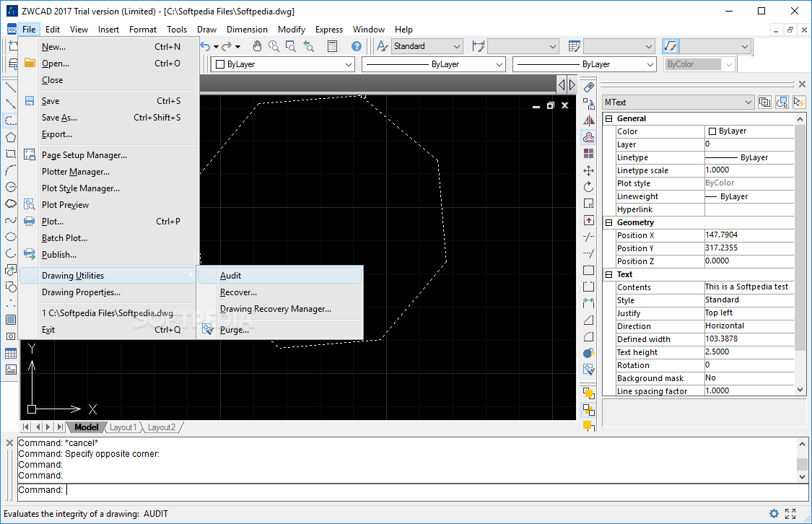Image resolution: width=812 pixels, height=524 pixels.
Task: Click the Redo arrow icon
Action: pos(227,46)
